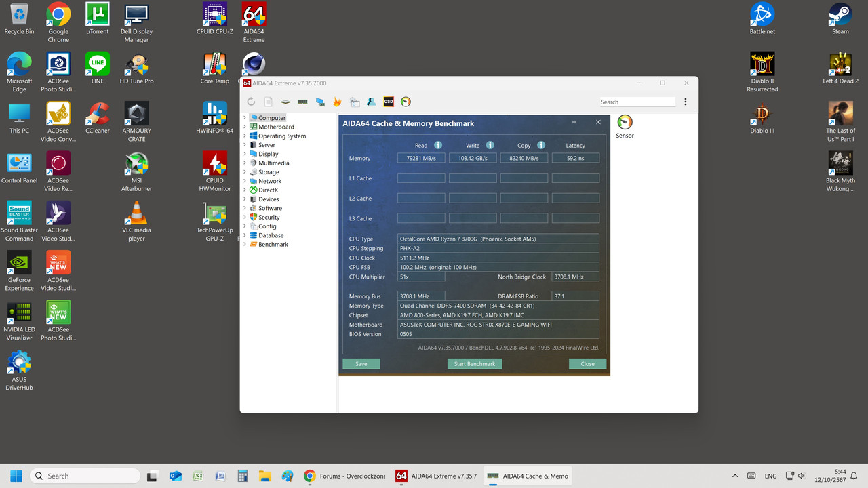Click the AIDA64 Search field
Image resolution: width=868 pixels, height=488 pixels.
click(637, 102)
